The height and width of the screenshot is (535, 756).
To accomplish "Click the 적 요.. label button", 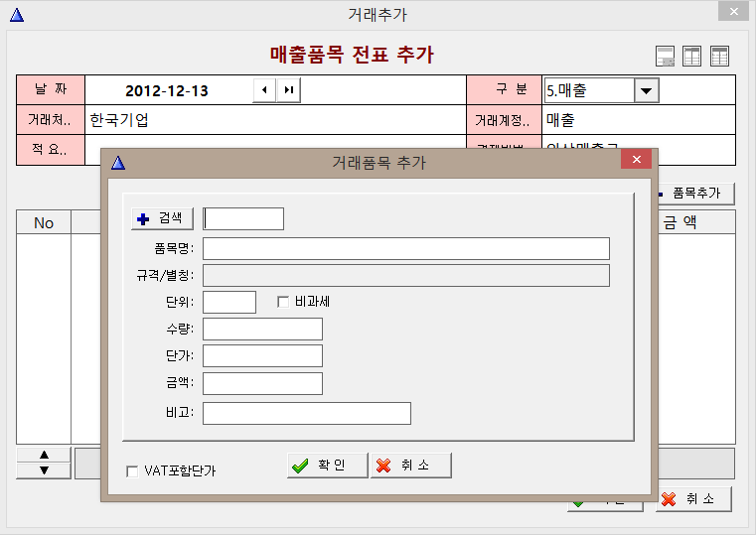I will (50, 150).
